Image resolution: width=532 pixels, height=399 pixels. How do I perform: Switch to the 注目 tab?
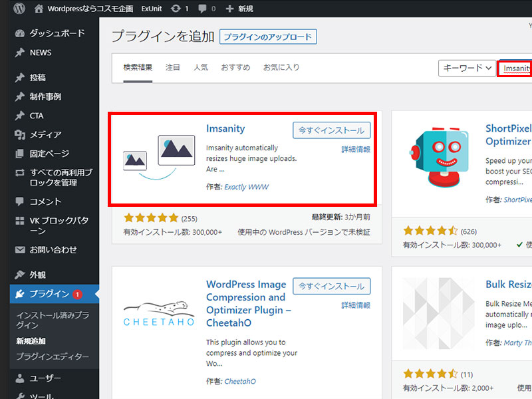pos(173,67)
